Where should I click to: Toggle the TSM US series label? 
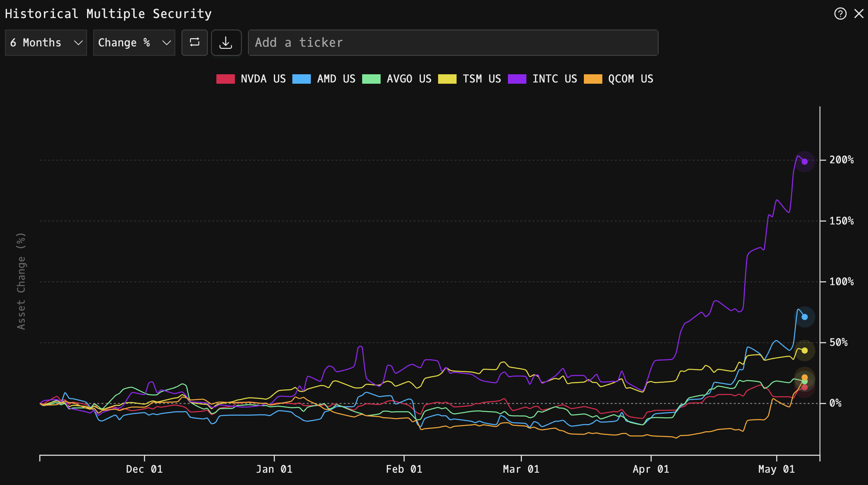pyautogui.click(x=482, y=79)
